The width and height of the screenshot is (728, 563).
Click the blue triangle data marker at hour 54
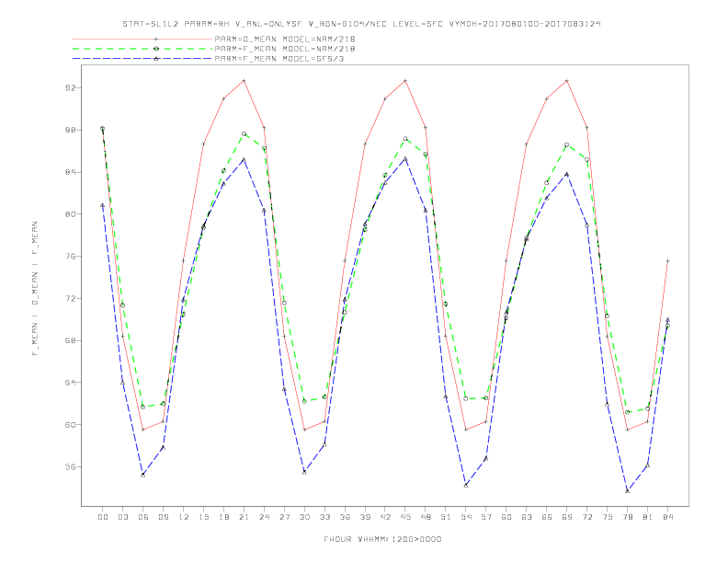466,486
